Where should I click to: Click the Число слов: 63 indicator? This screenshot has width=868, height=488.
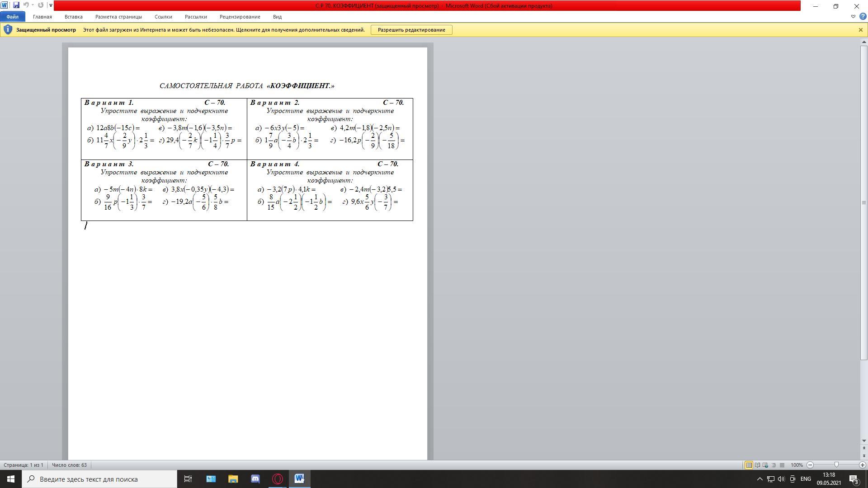(x=69, y=465)
